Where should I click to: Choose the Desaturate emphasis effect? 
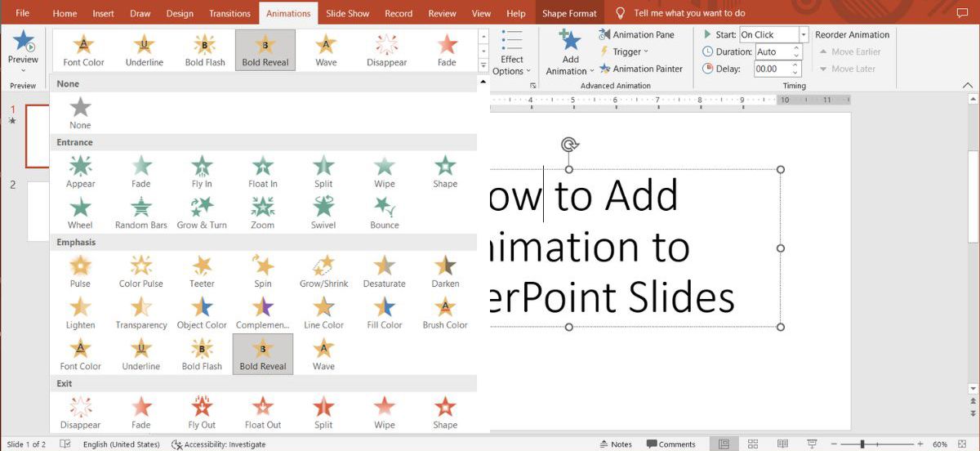[385, 272]
